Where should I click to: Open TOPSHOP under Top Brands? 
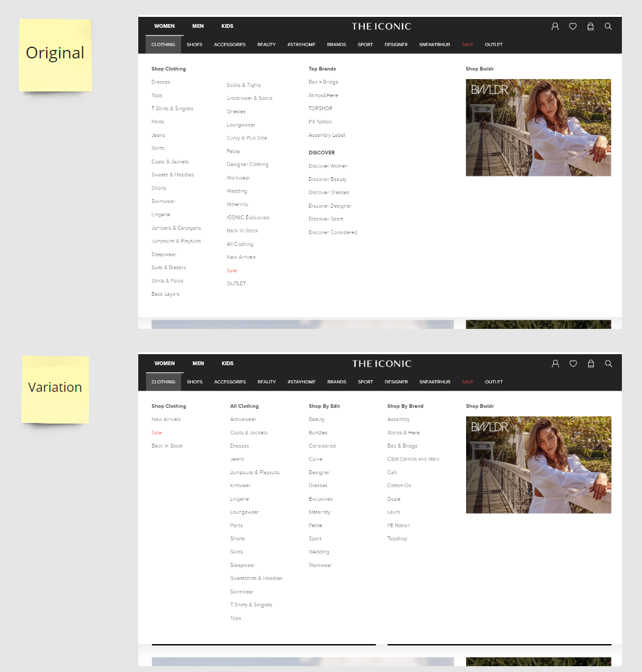click(322, 108)
